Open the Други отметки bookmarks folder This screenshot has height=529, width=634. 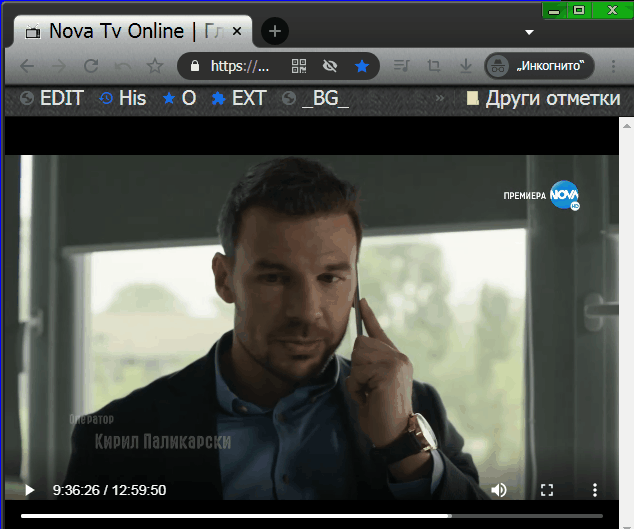(543, 98)
